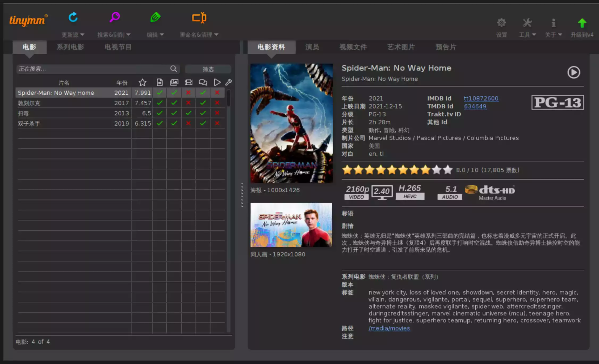This screenshot has width=599, height=364.
Task: Click the movie search input field
Action: tap(93, 69)
